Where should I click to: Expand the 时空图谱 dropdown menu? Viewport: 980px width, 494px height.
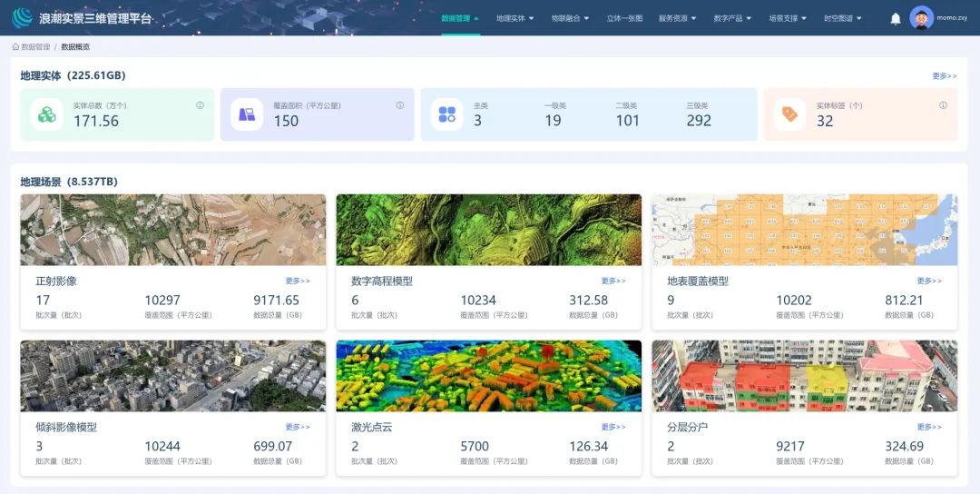point(842,18)
